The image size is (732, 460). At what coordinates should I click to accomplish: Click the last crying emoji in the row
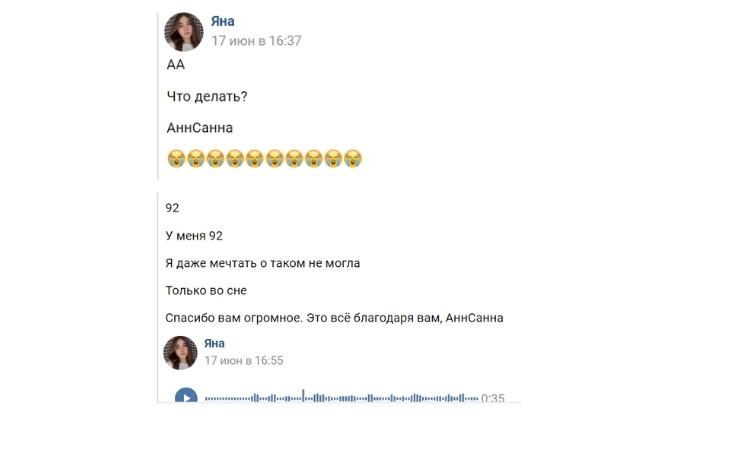click(353, 159)
